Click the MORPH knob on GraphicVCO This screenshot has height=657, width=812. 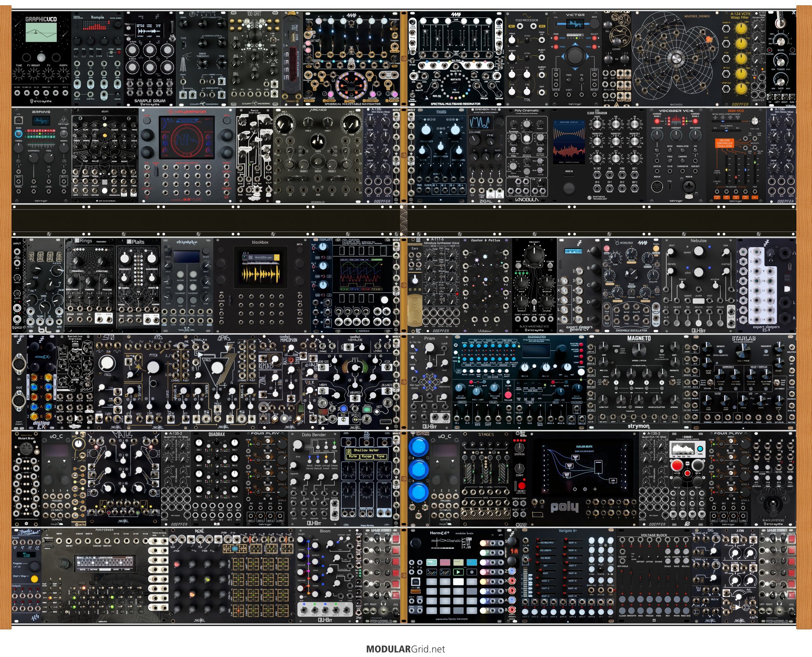(x=63, y=74)
